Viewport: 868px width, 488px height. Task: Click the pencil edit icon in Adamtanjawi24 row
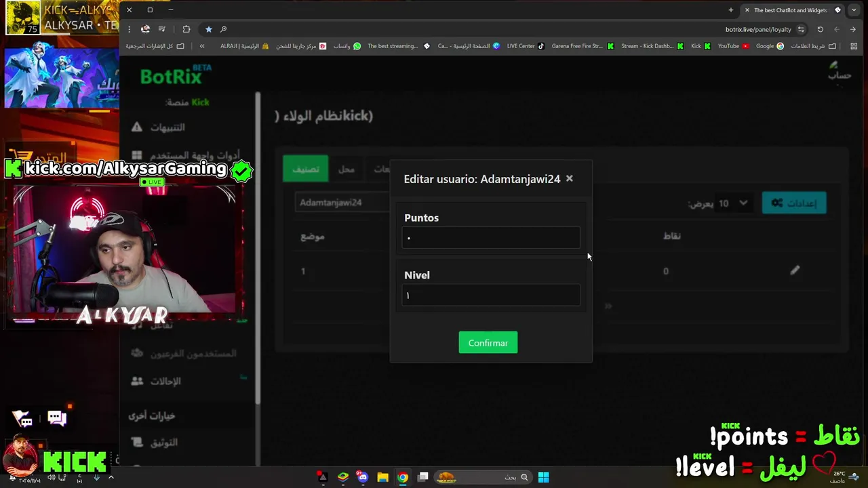click(x=795, y=270)
